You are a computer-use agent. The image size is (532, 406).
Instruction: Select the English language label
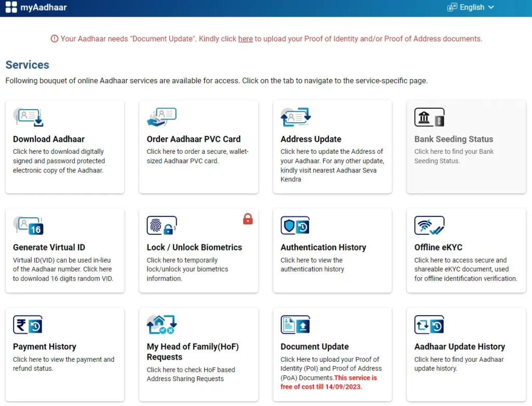click(472, 7)
